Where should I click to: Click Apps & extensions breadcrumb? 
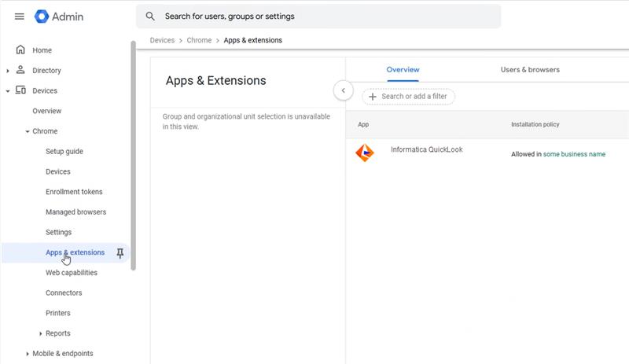[252, 40]
